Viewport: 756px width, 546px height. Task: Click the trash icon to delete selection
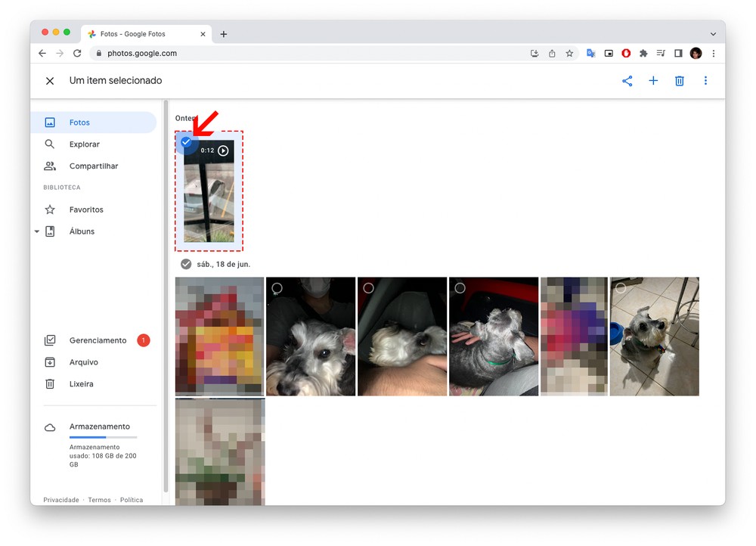pyautogui.click(x=679, y=81)
